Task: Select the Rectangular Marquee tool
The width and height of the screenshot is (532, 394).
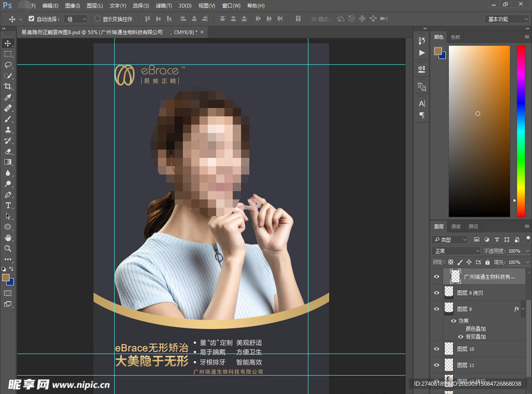Action: (8, 55)
